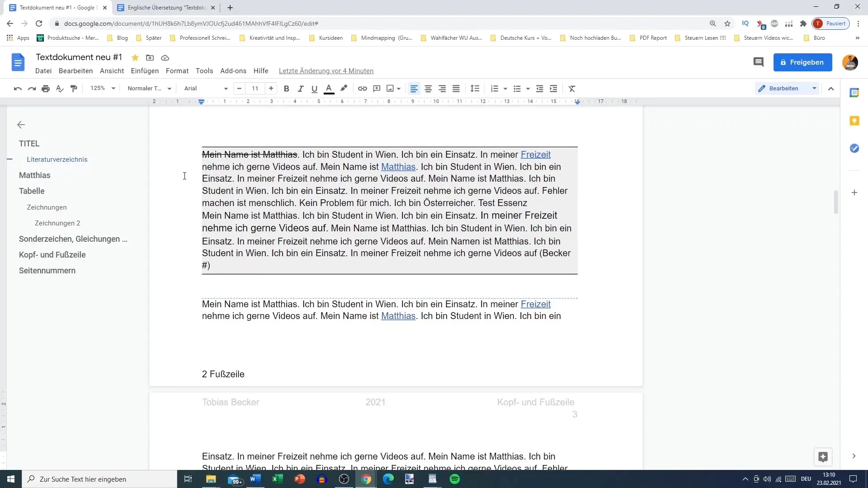Open spelling and grammar check icon
This screenshot has height=488, width=868.
60,89
